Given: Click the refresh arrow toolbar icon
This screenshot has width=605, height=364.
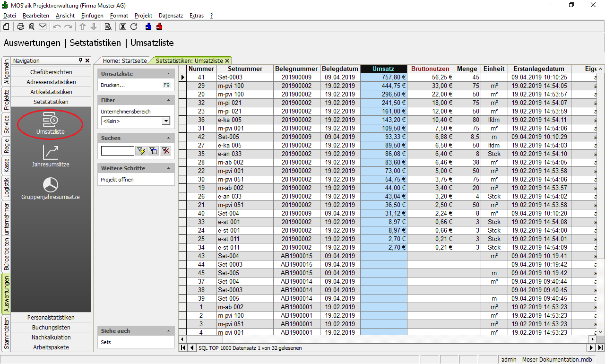Looking at the screenshot, I should pos(134,26).
